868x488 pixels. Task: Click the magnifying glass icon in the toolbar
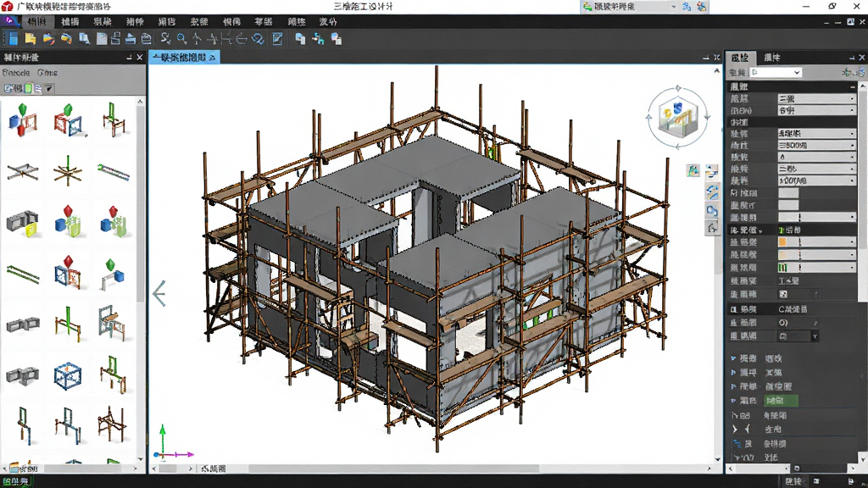click(x=181, y=39)
